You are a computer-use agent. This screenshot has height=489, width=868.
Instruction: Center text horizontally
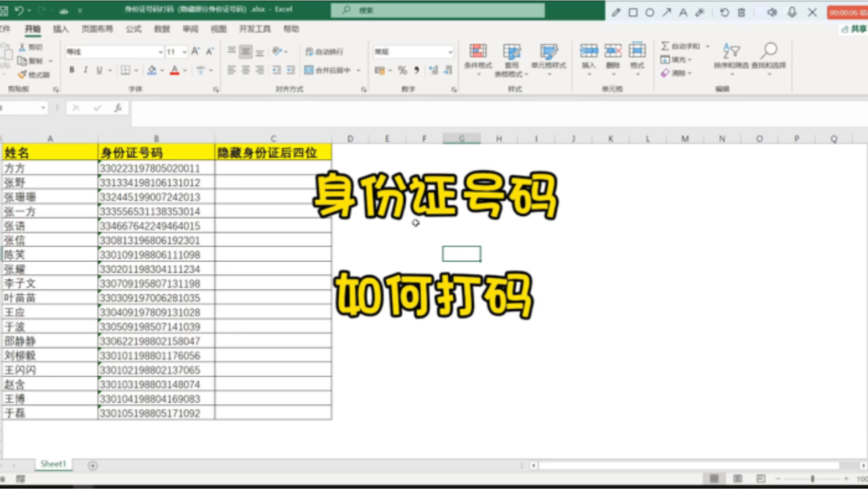click(x=246, y=70)
